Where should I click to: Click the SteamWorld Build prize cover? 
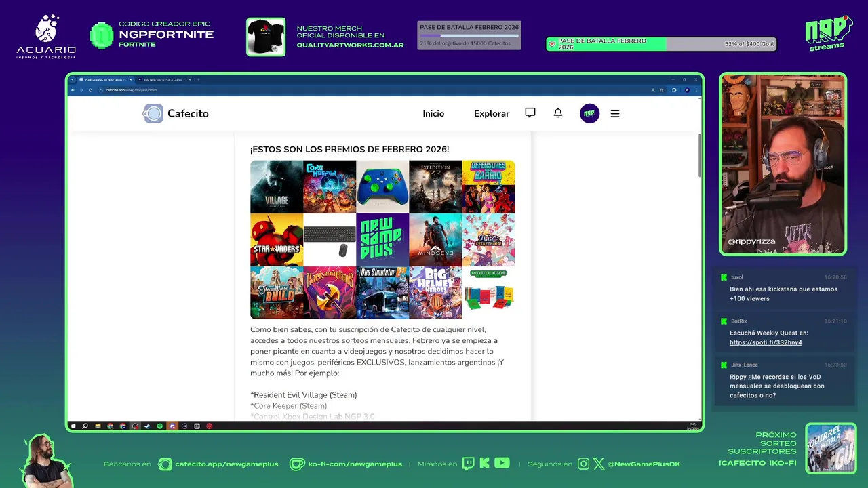[x=277, y=292]
